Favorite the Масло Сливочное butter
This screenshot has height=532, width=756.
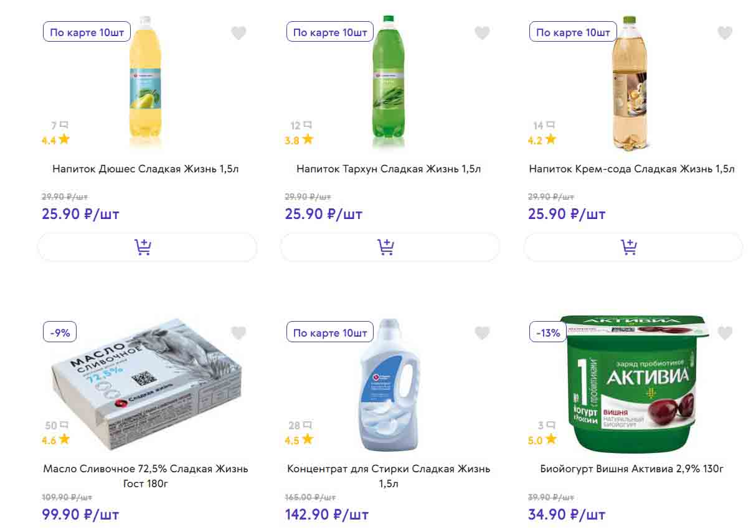[x=239, y=334]
